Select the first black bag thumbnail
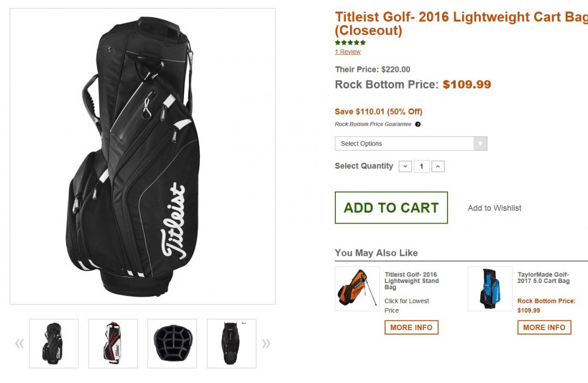Image resolution: width=588 pixels, height=383 pixels. click(x=54, y=343)
